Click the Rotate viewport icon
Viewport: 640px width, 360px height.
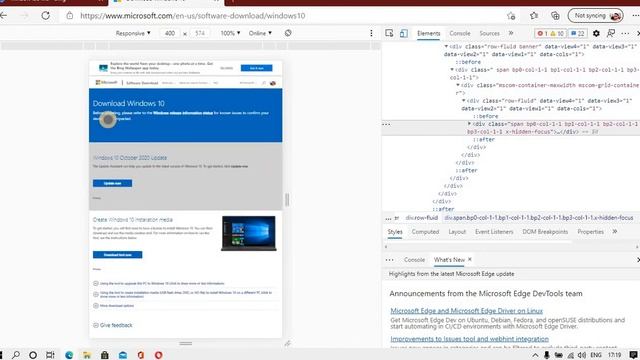[x=288, y=33]
